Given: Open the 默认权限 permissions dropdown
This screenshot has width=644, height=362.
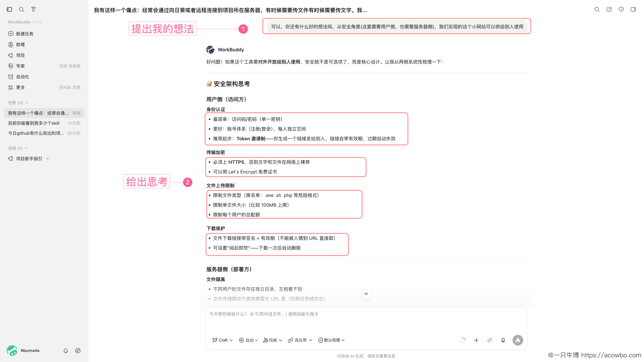Looking at the screenshot, I should (x=332, y=340).
